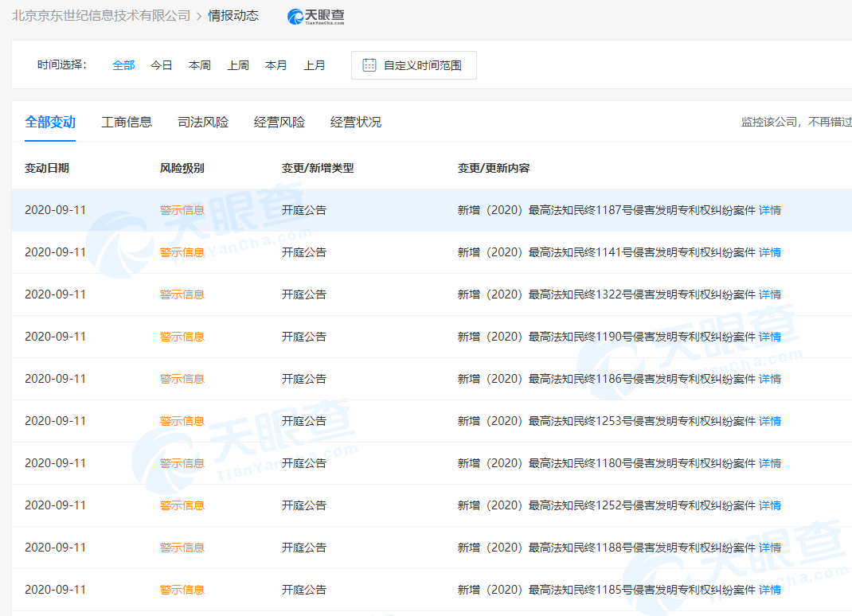
Task: Click text 新增（2020）最高法知民终1253号 case description
Action: tap(607, 421)
